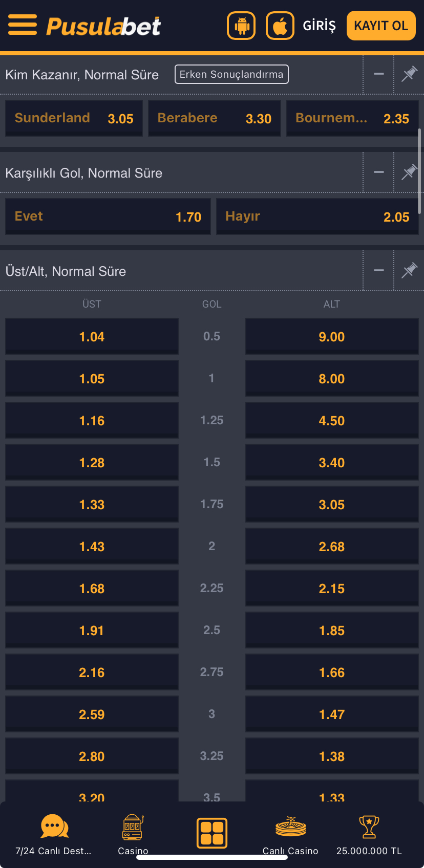This screenshot has width=424, height=868.
Task: Open the hamburger menu
Action: 23,25
